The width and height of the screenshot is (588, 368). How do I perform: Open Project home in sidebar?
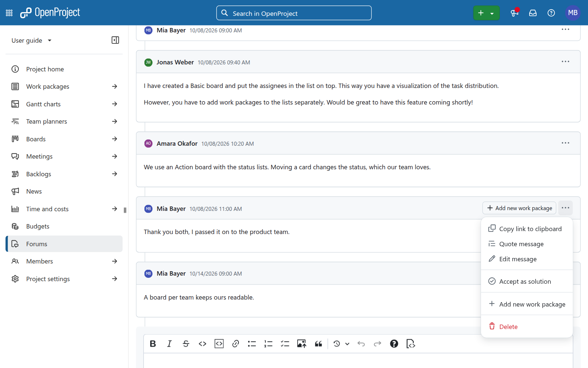pos(64,69)
